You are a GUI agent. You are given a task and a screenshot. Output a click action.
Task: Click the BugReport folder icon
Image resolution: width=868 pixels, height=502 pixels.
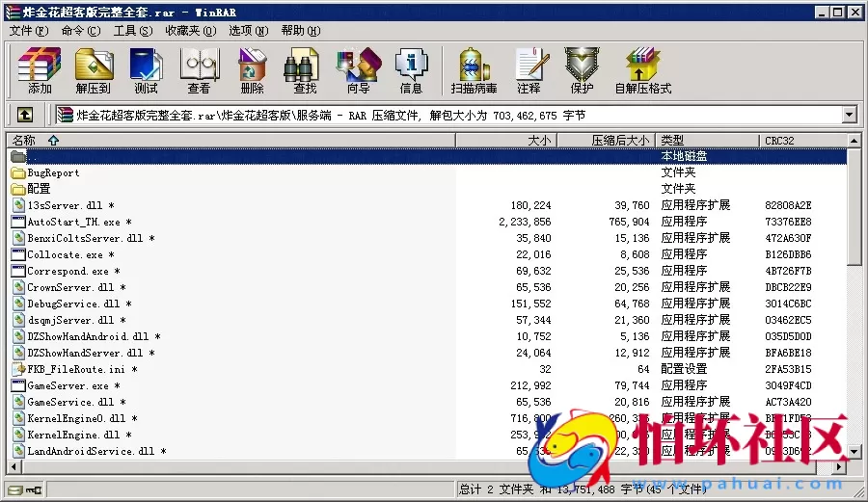(x=18, y=173)
